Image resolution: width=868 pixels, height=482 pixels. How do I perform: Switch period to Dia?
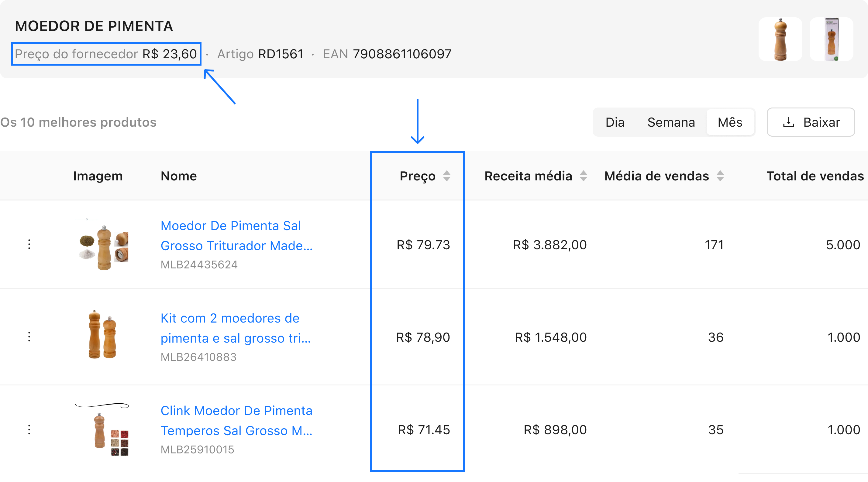615,122
